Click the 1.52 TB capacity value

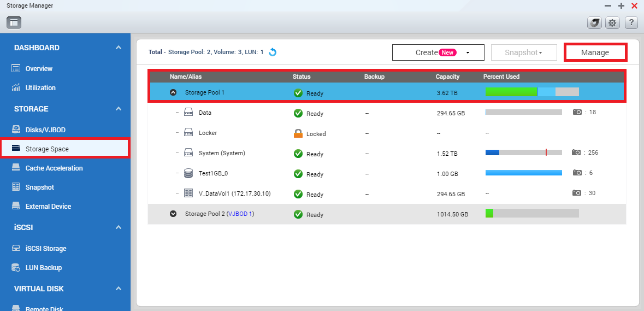pos(447,154)
